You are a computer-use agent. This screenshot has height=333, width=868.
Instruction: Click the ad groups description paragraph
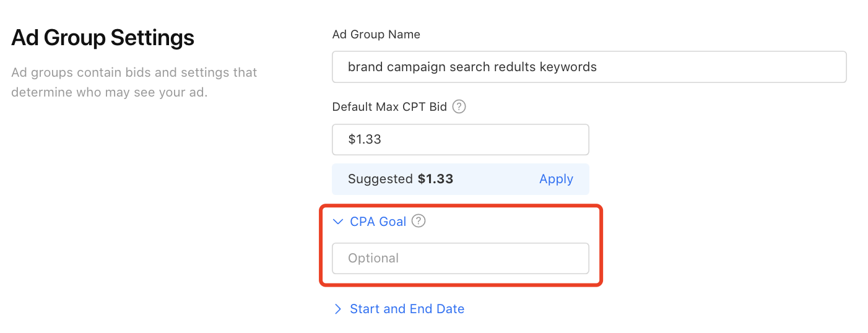[134, 82]
